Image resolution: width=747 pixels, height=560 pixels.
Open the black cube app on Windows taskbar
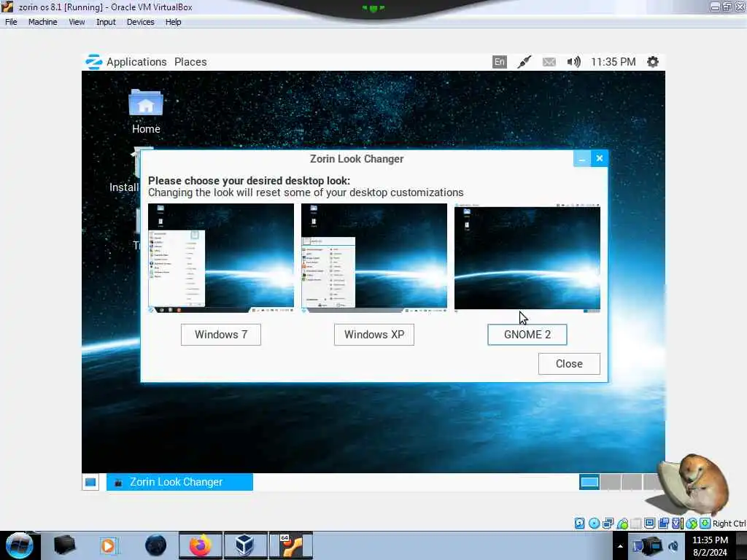[x=64, y=545]
